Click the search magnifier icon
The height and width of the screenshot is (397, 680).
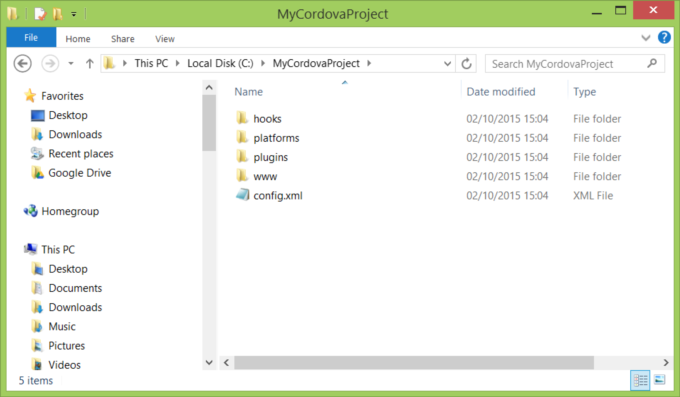coord(652,63)
